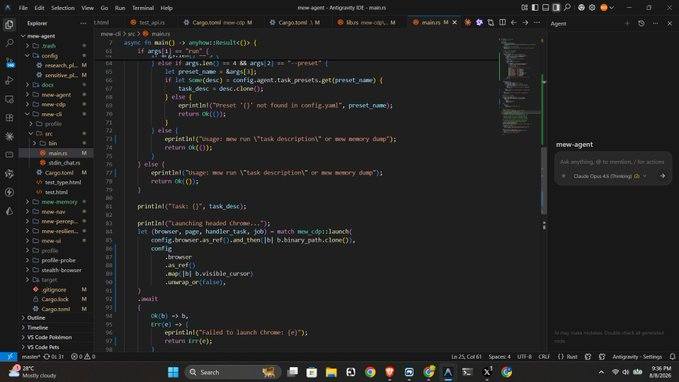Expand the .trash folder

tap(56, 46)
